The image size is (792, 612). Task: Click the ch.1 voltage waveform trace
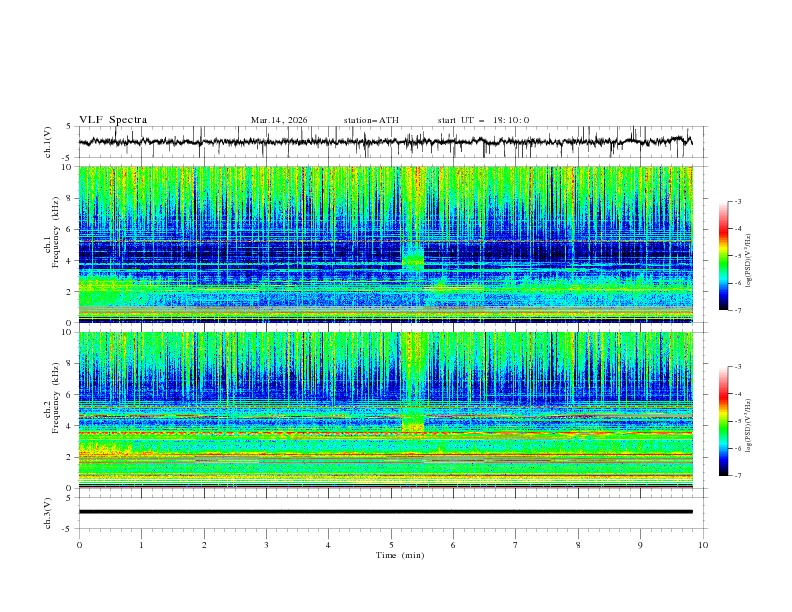coord(385,142)
